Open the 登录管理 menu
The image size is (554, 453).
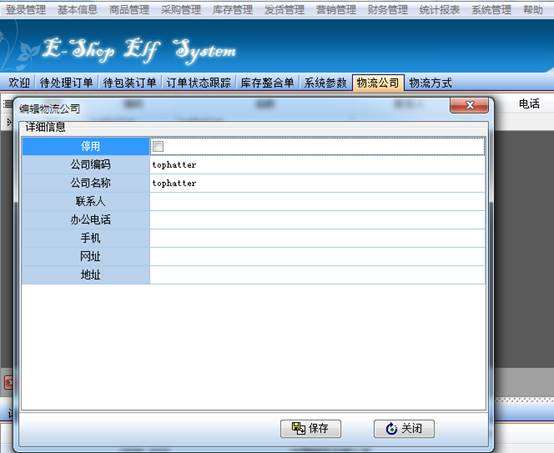25,10
